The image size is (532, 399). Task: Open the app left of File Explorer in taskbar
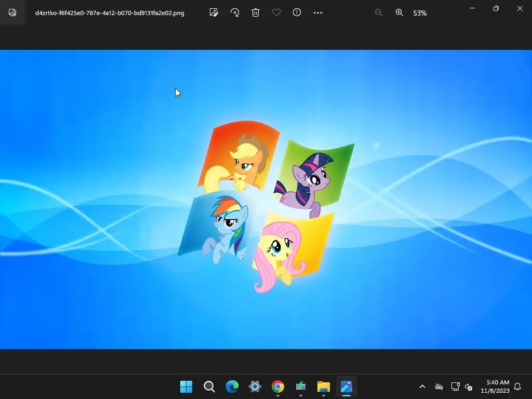[301, 387]
